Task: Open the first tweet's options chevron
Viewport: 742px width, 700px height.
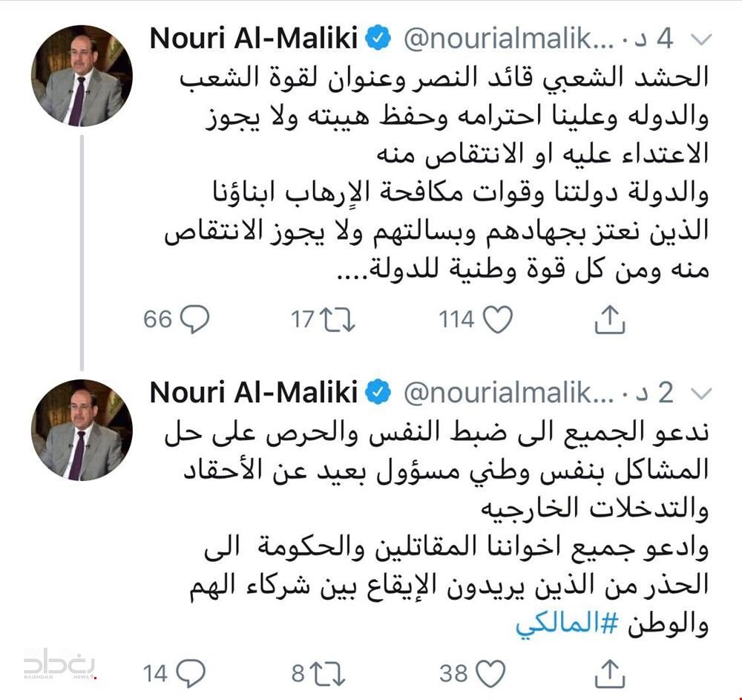Action: 700,39
